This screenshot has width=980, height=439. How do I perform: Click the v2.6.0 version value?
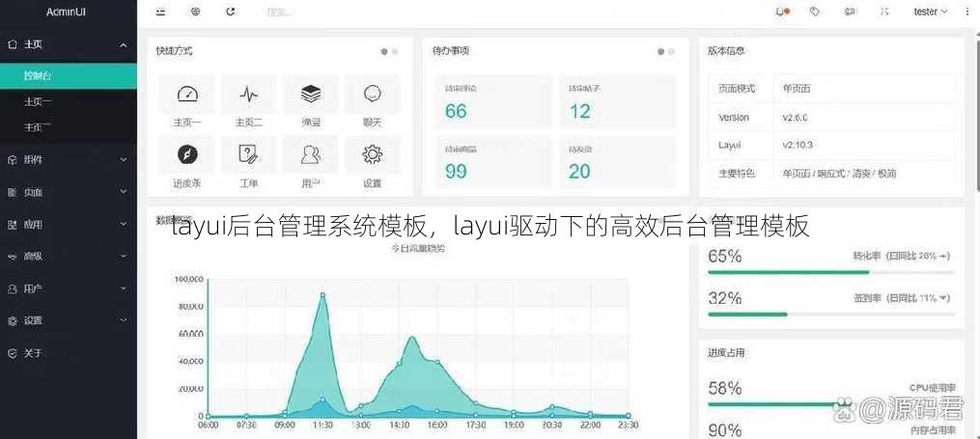795,118
